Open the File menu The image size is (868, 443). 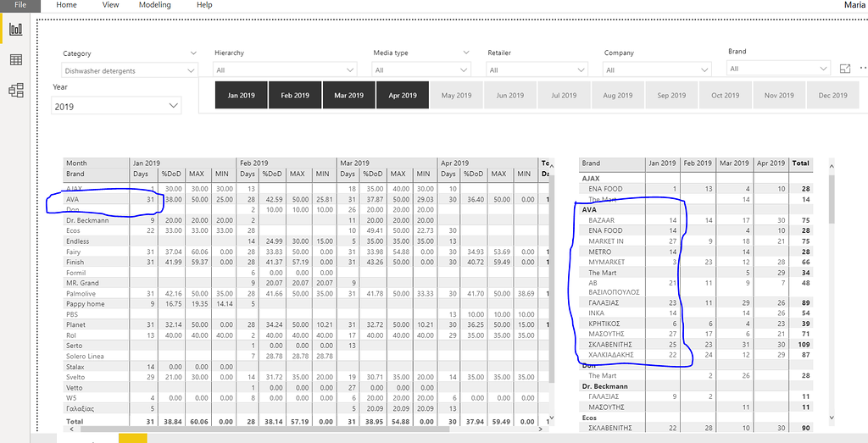point(20,5)
